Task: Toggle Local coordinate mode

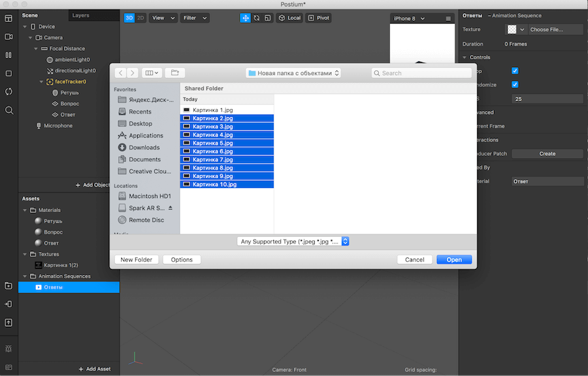Action: 289,18
